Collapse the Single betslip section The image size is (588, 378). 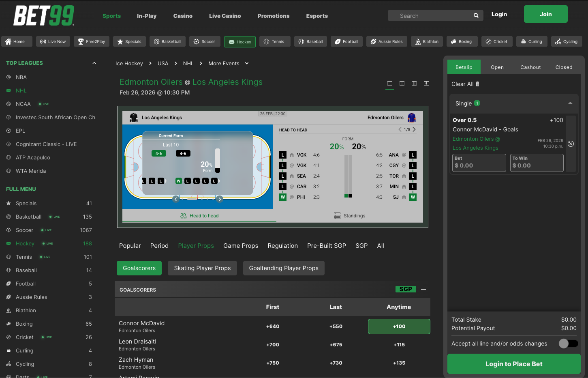coord(570,103)
